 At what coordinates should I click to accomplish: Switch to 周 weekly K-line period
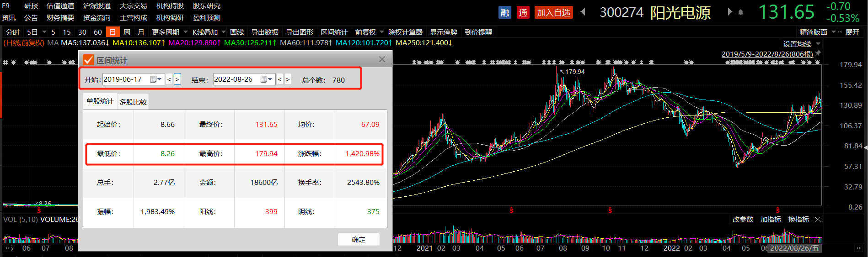(127, 32)
